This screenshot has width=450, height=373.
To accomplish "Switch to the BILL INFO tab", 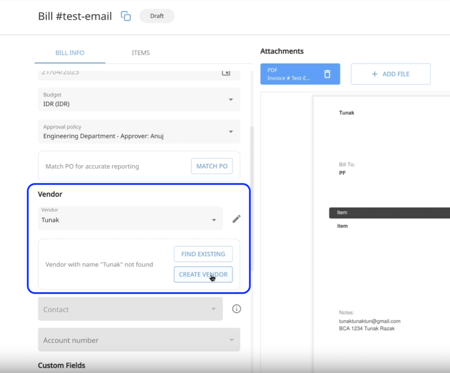I will click(x=70, y=53).
